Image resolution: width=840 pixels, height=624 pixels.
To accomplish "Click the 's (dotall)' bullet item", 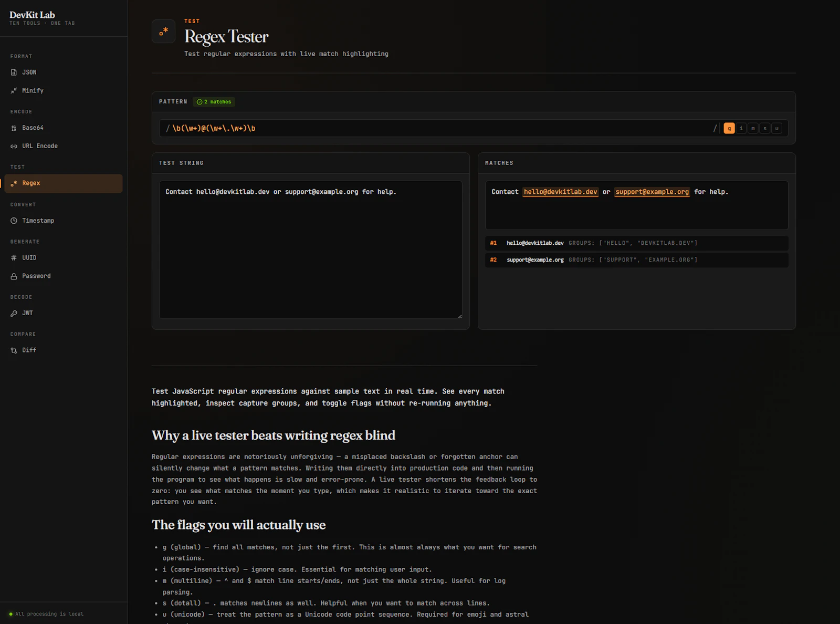I will (326, 604).
